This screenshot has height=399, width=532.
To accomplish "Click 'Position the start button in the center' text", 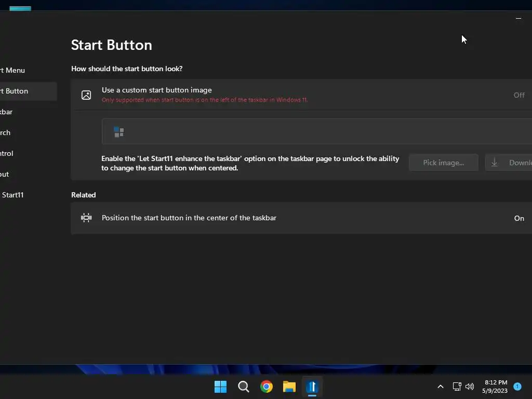I will pyautogui.click(x=189, y=218).
